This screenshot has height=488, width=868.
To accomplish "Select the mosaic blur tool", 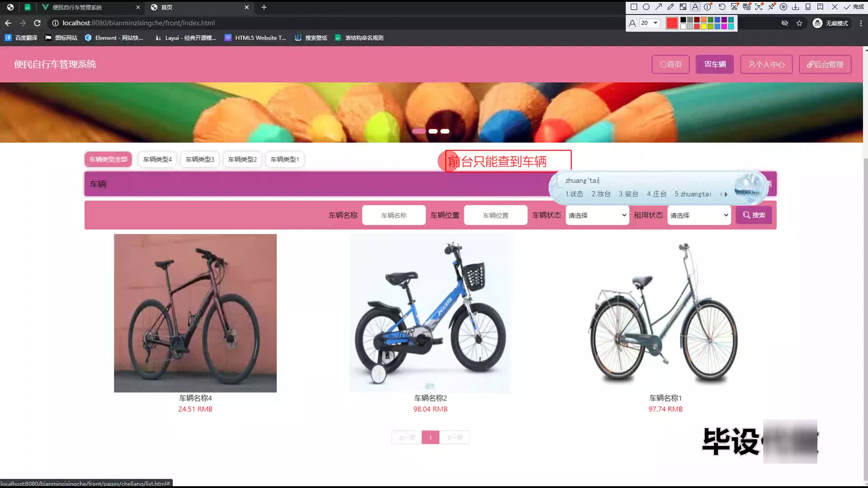I will pyautogui.click(x=683, y=7).
